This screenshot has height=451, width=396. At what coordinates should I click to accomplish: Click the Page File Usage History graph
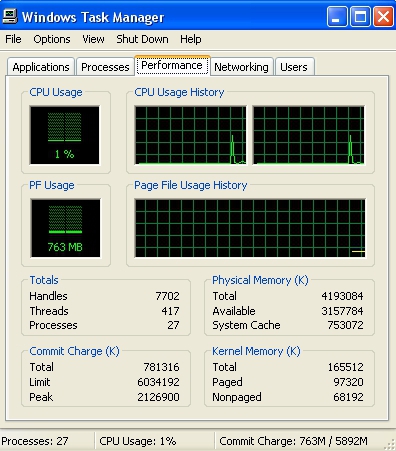[x=250, y=228]
